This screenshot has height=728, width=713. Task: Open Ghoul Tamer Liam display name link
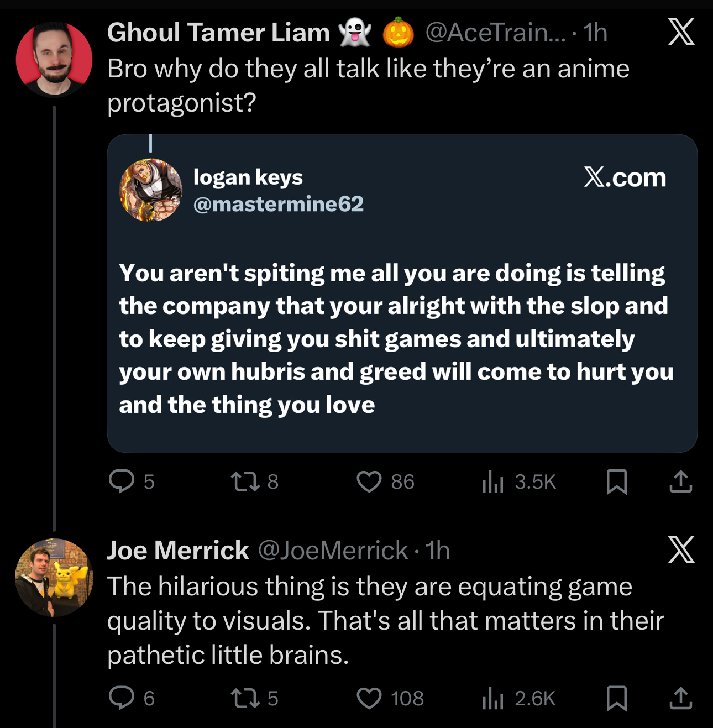[218, 33]
